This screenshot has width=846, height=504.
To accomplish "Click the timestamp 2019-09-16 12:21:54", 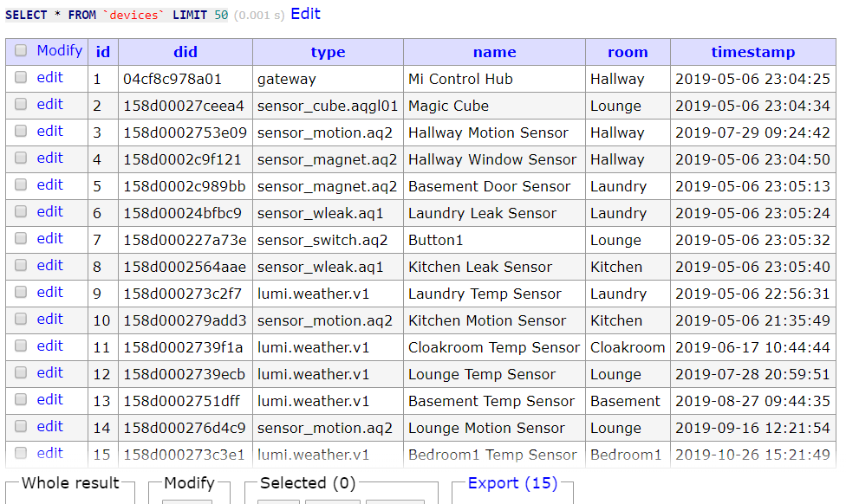I will 752,429.
